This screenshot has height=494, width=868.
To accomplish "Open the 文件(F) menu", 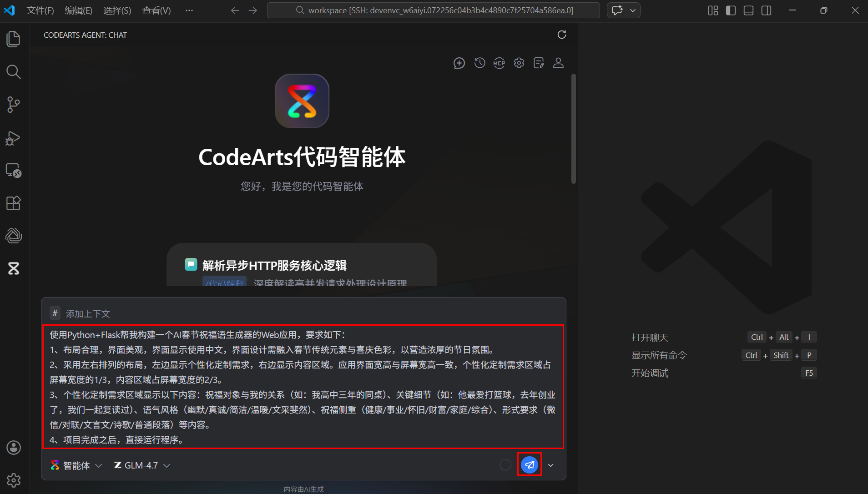I will (40, 10).
